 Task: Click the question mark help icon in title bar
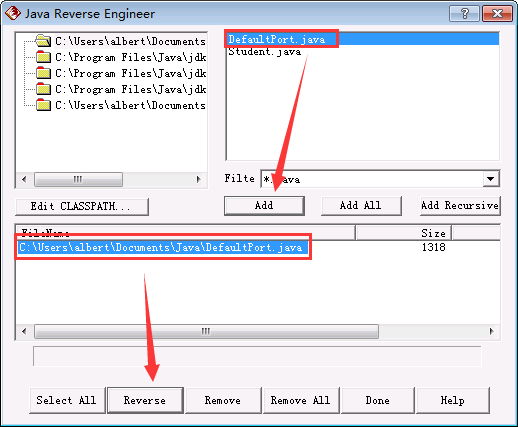click(x=464, y=14)
